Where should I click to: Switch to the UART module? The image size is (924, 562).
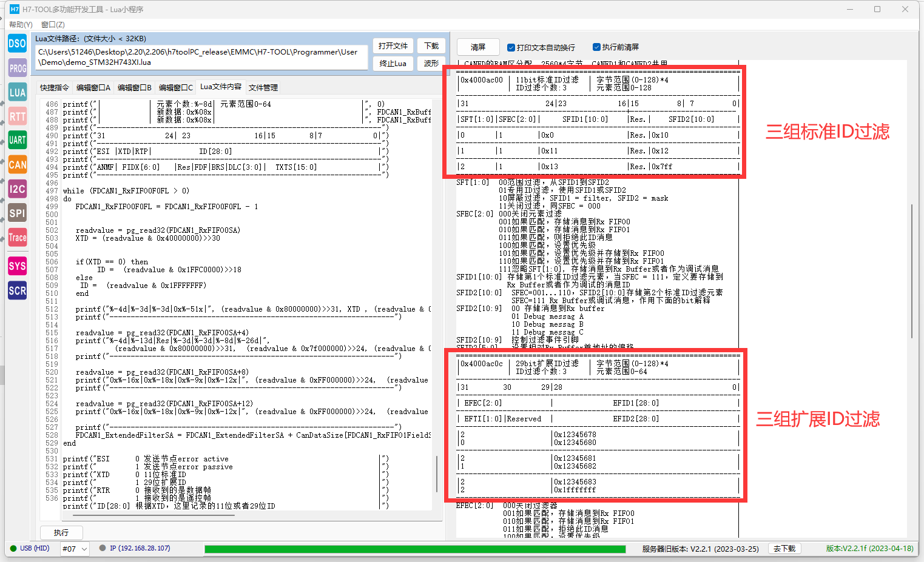(18, 140)
